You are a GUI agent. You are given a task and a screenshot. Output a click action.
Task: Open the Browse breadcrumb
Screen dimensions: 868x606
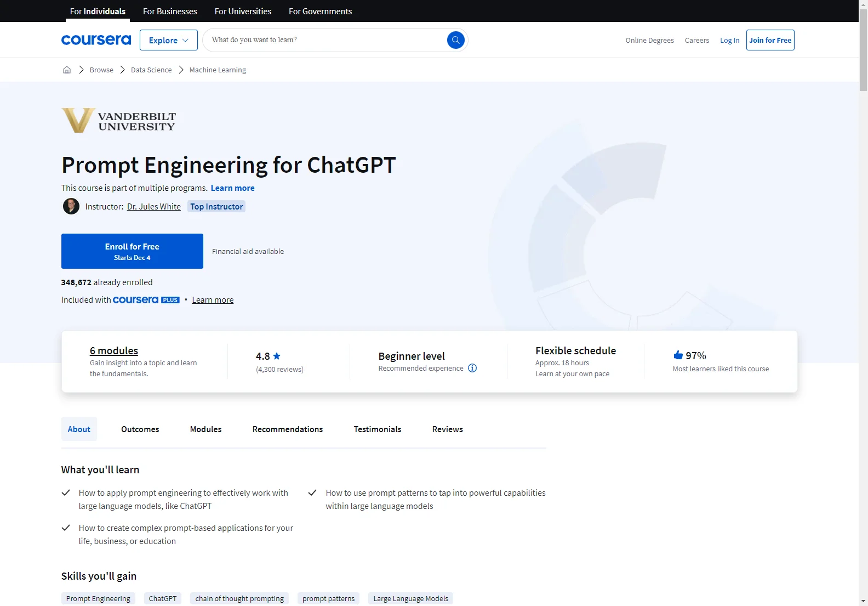coord(101,70)
